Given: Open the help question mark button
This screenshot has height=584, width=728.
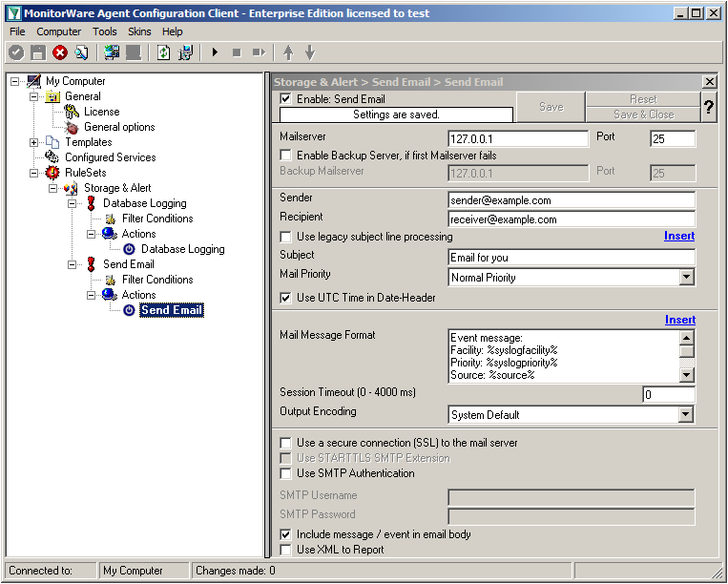Looking at the screenshot, I should [709, 107].
